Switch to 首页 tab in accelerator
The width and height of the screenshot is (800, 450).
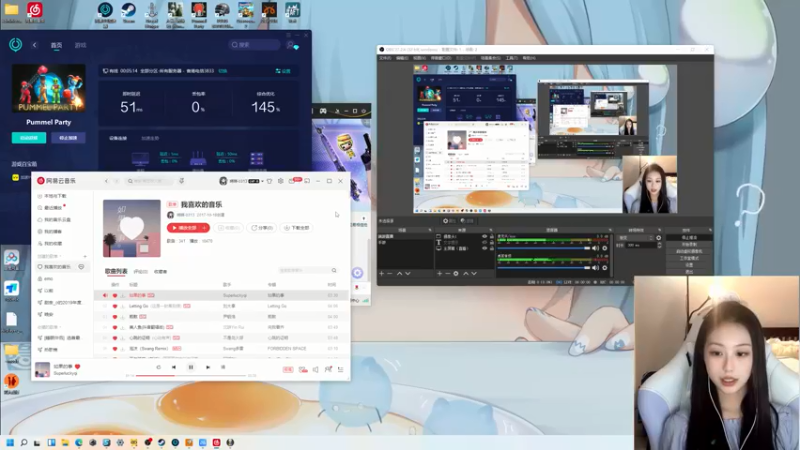[x=56, y=45]
